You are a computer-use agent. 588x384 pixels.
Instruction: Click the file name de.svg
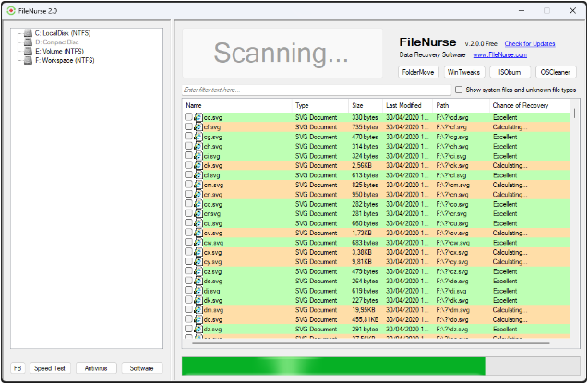tap(212, 281)
